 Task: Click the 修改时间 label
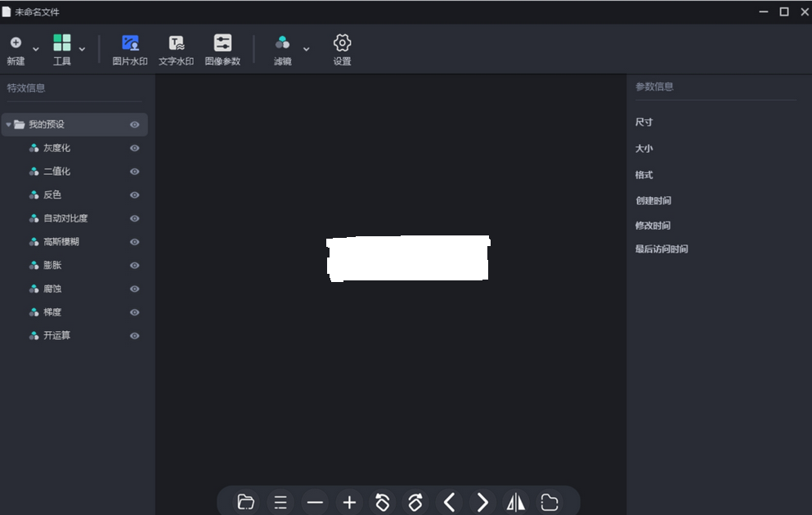point(653,225)
